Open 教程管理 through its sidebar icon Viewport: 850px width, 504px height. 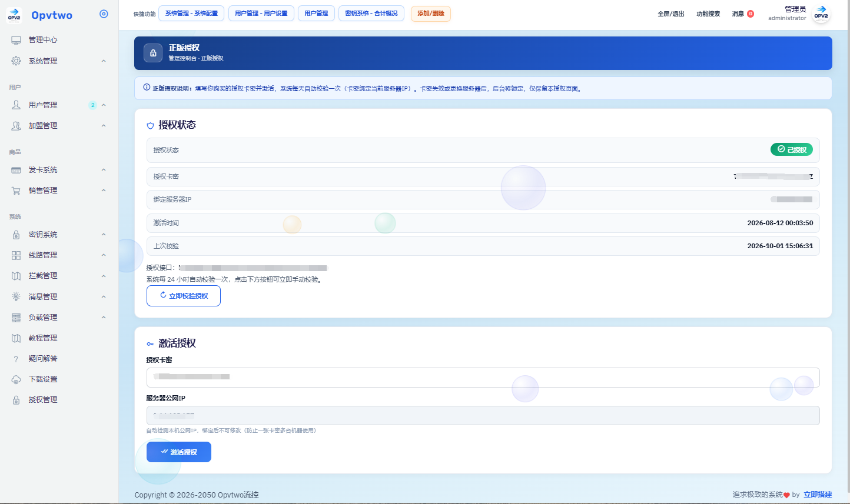point(16,338)
